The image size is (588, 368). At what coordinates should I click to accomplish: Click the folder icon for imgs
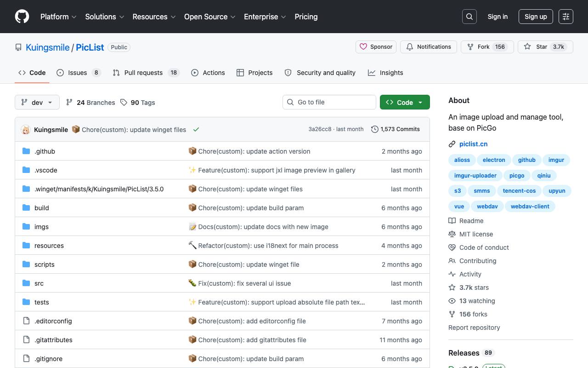pyautogui.click(x=26, y=226)
